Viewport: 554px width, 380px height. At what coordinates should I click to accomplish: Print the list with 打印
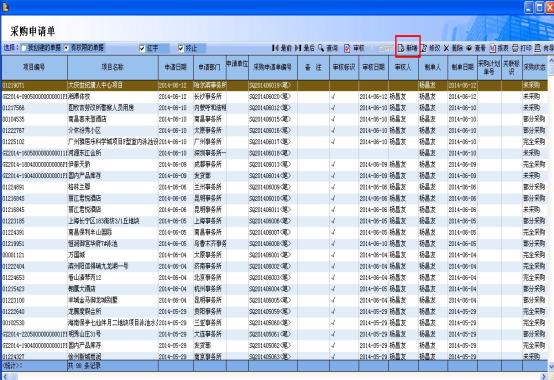(521, 48)
